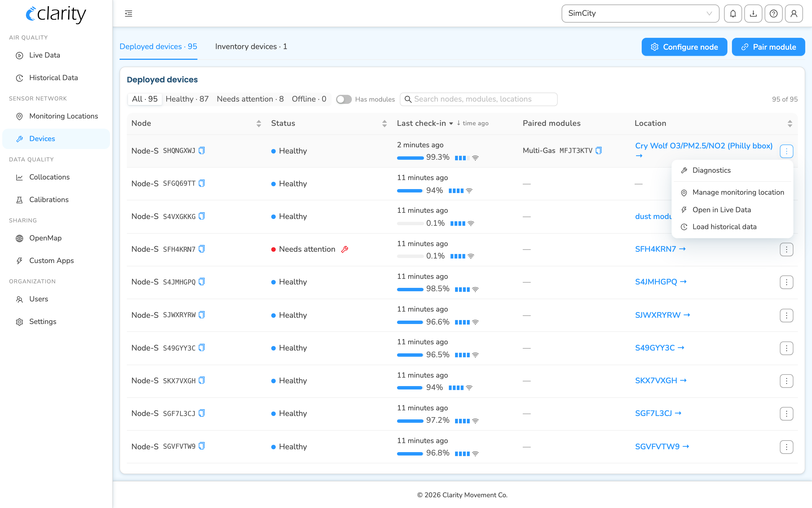Open SFH4KRN7 location link
The width and height of the screenshot is (812, 508).
click(660, 249)
